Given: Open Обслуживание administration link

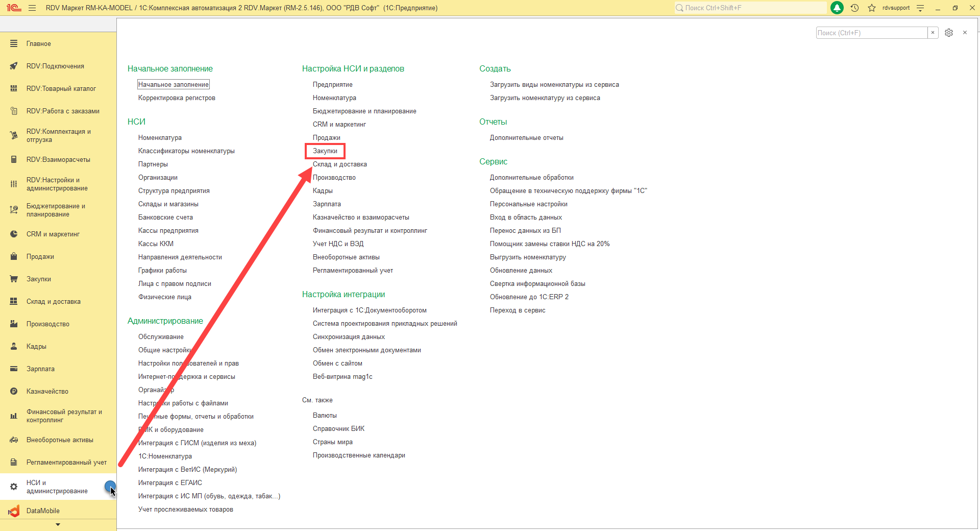Looking at the screenshot, I should [x=161, y=337].
